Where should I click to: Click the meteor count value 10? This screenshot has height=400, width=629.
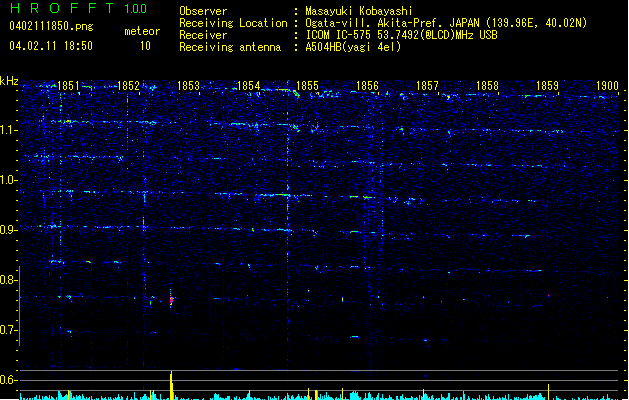click(145, 46)
